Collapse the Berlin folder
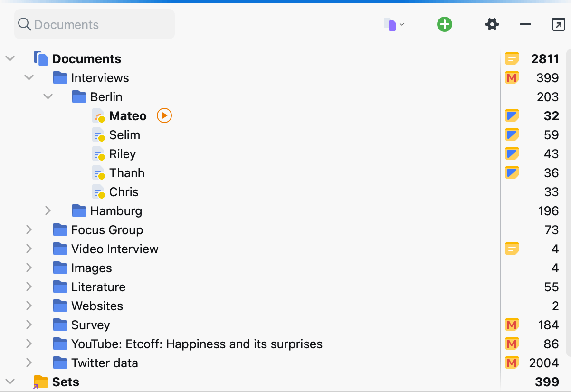The width and height of the screenshot is (571, 392). 48,96
